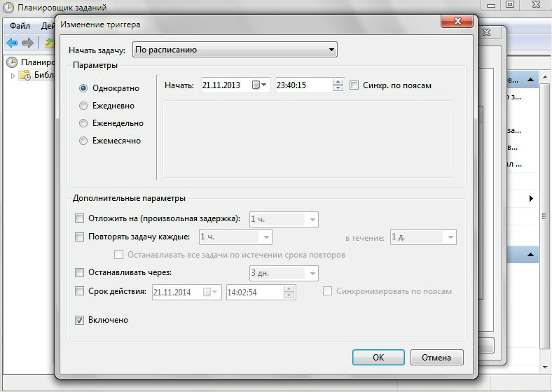
Task: Select the Еженедельно radio option
Action: pos(84,123)
